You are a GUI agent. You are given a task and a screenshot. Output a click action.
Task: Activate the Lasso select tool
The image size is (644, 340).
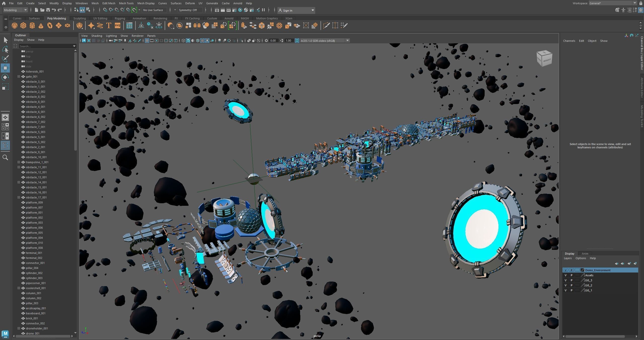(5, 49)
